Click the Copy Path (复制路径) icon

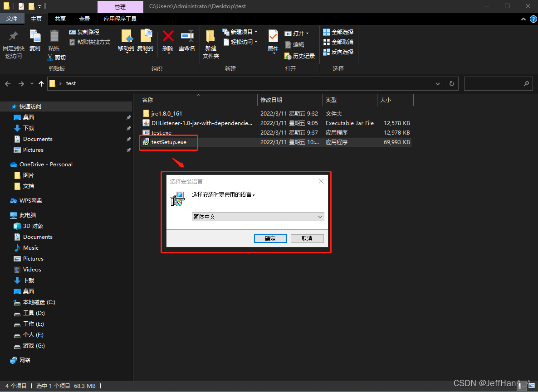tap(73, 32)
